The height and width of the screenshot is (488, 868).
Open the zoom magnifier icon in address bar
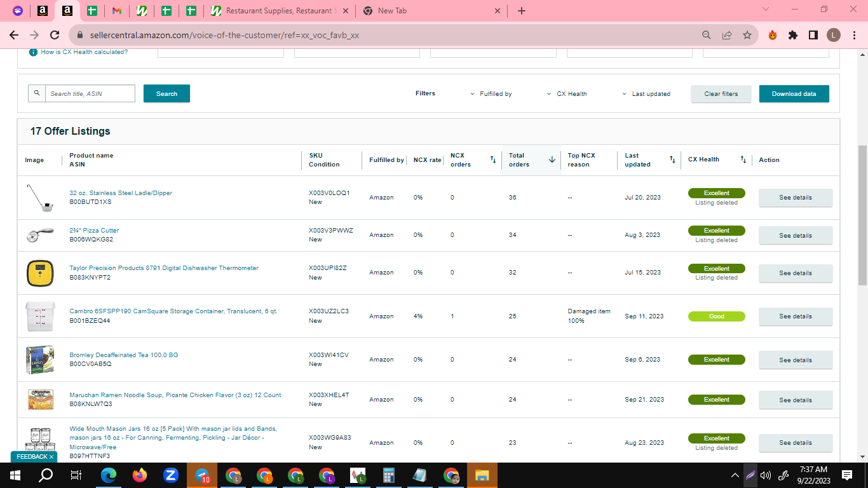pos(707,36)
